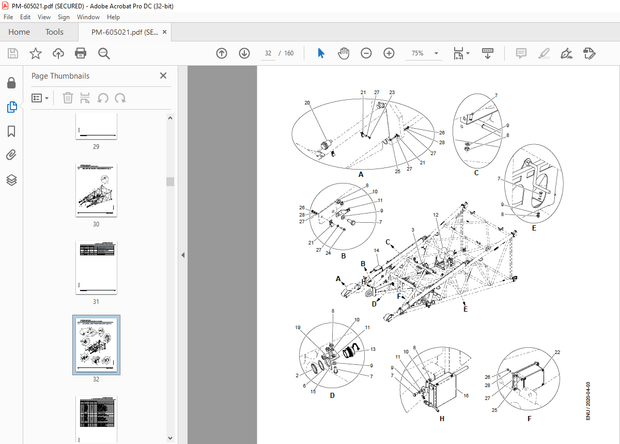Select page 32 thumbnail

click(96, 345)
